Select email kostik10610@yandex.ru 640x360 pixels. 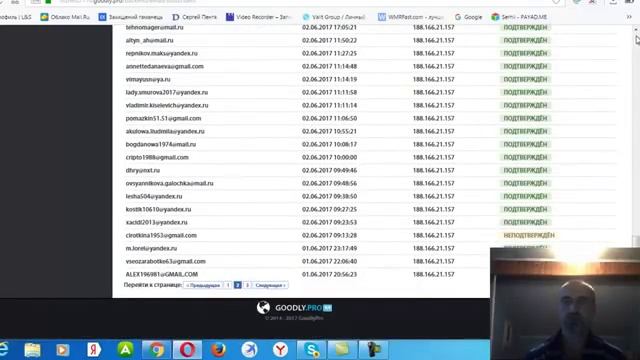[x=158, y=209]
